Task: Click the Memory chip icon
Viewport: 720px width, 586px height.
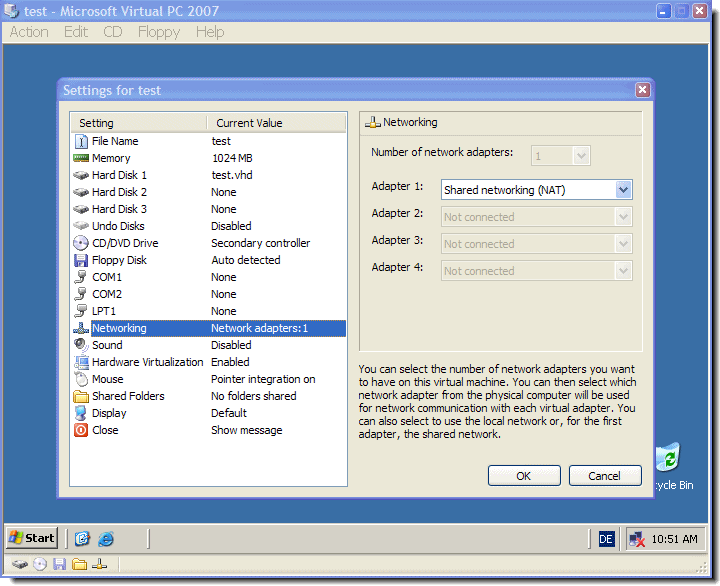Action: point(81,158)
